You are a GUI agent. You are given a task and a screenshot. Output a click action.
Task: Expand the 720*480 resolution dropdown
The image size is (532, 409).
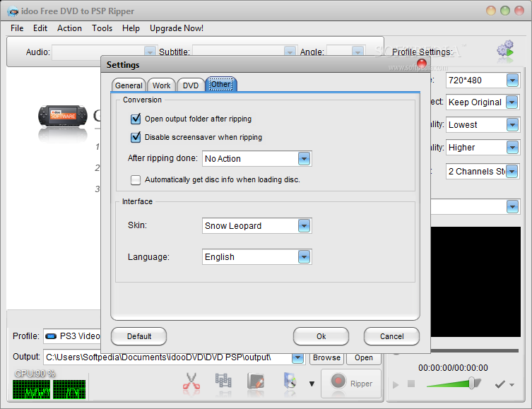pyautogui.click(x=512, y=81)
